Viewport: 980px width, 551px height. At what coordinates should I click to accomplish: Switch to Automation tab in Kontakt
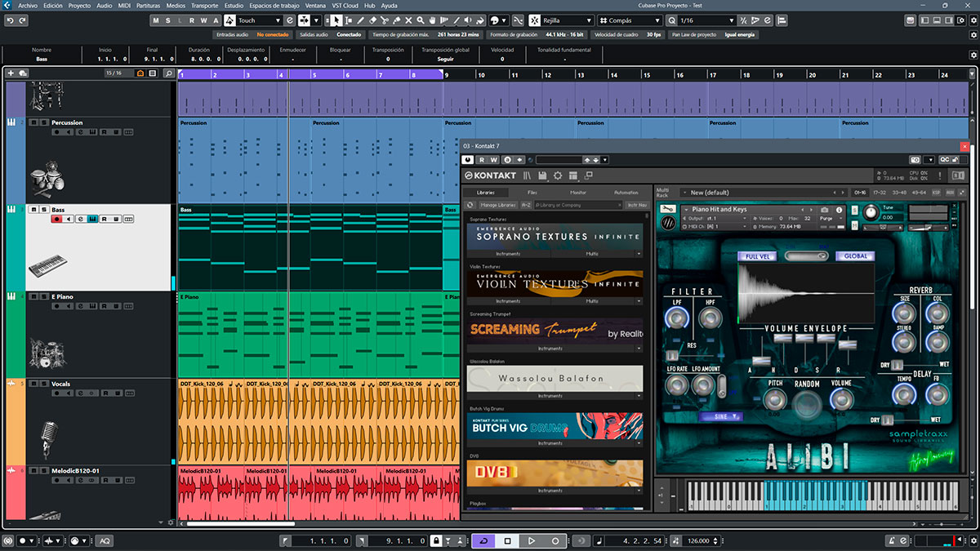626,192
